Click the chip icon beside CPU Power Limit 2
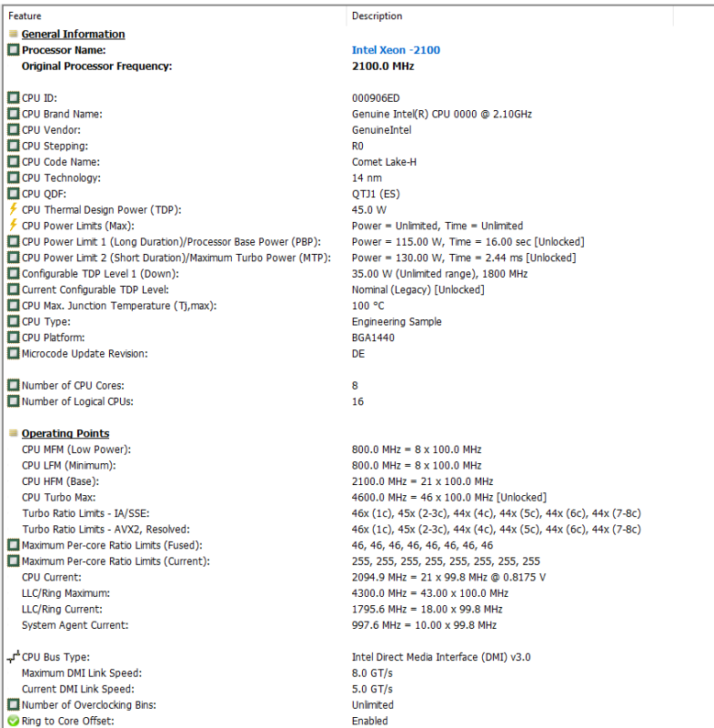 [x=14, y=258]
